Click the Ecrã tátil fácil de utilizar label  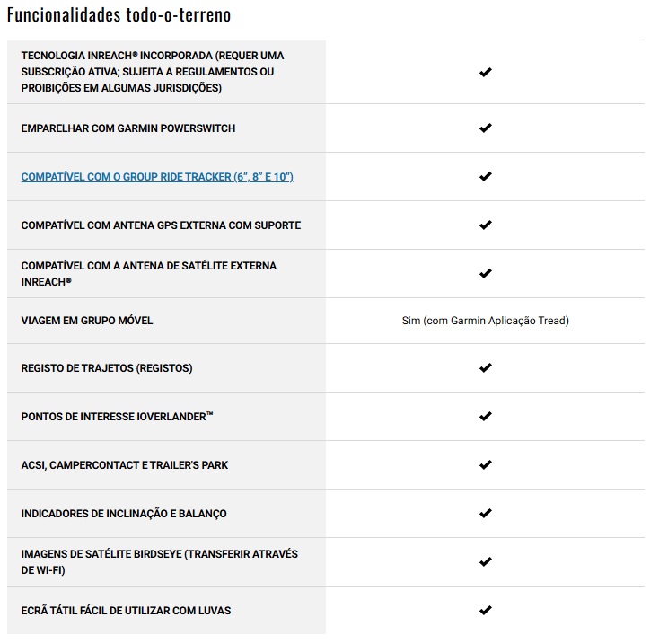126,611
